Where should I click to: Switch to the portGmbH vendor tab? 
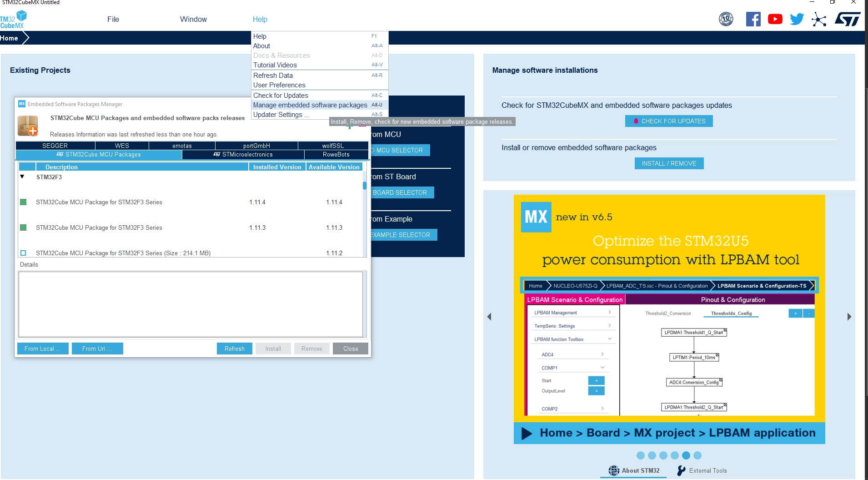256,146
